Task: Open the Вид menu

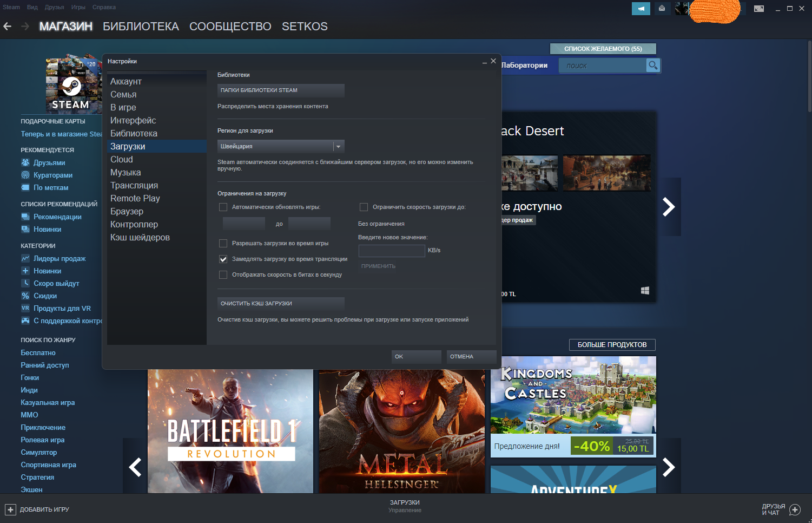Action: point(32,7)
